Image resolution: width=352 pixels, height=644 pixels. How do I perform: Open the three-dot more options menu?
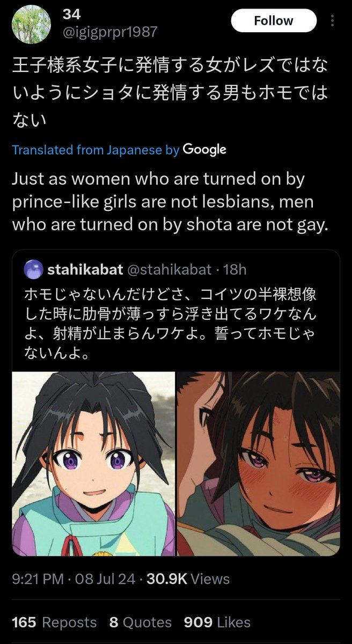click(333, 21)
